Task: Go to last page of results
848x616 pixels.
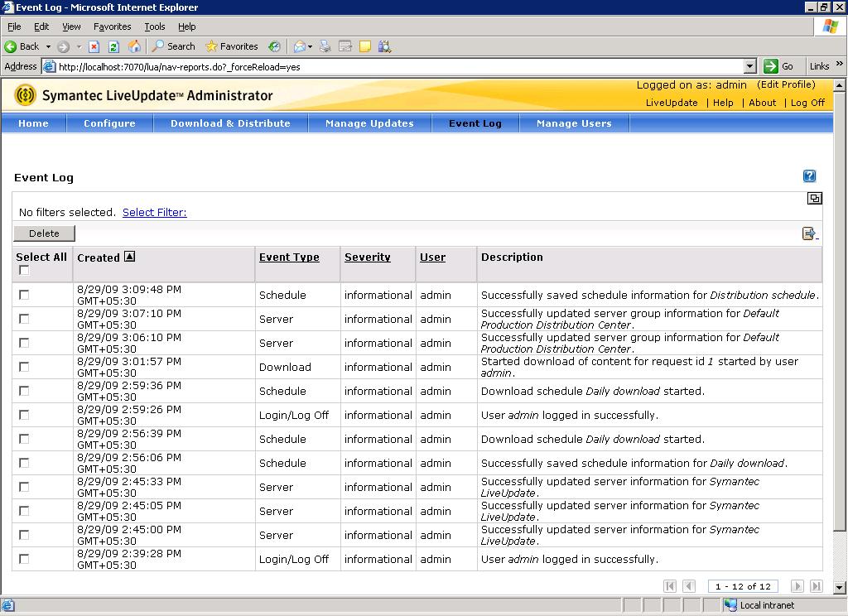Action: 816,585
